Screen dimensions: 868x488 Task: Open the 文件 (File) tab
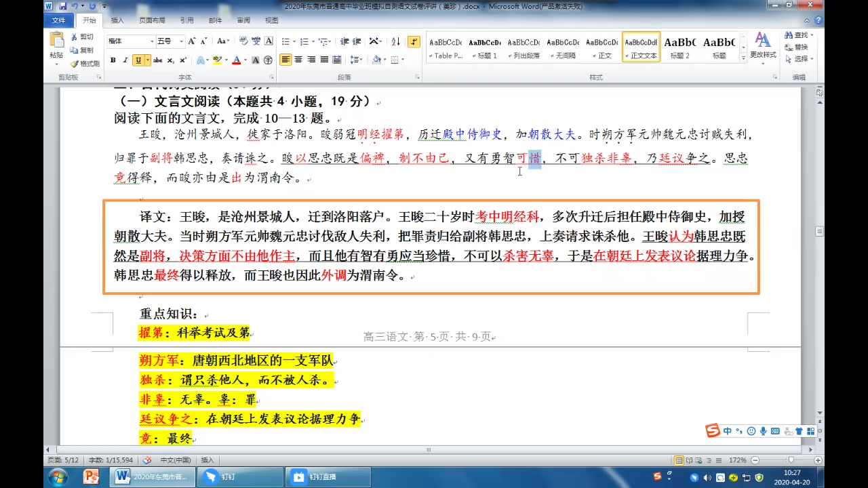[59, 20]
